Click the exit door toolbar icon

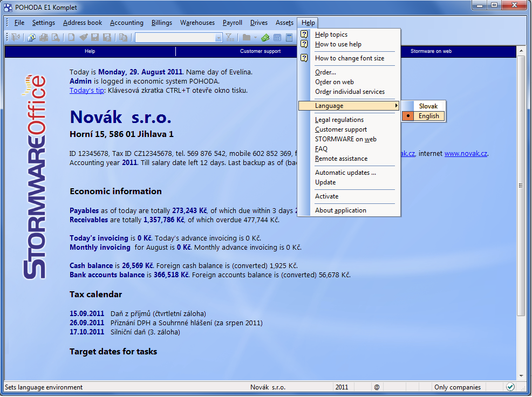(16, 37)
